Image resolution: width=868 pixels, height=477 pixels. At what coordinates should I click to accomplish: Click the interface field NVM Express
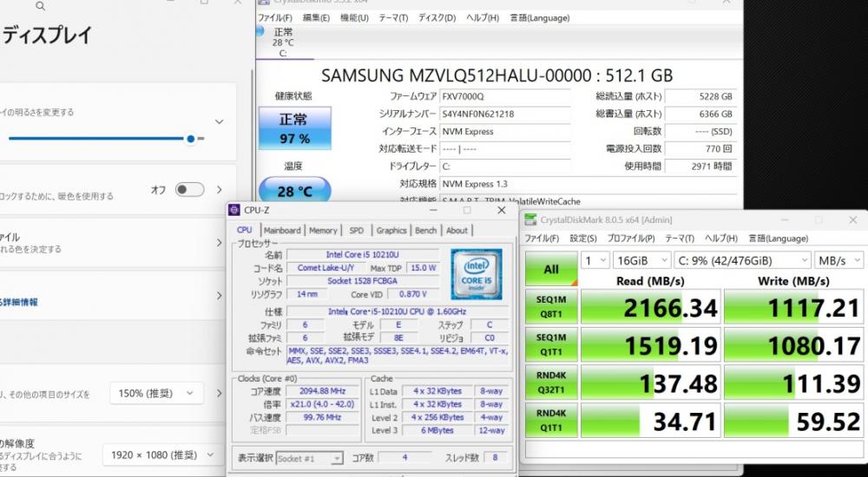(x=505, y=132)
